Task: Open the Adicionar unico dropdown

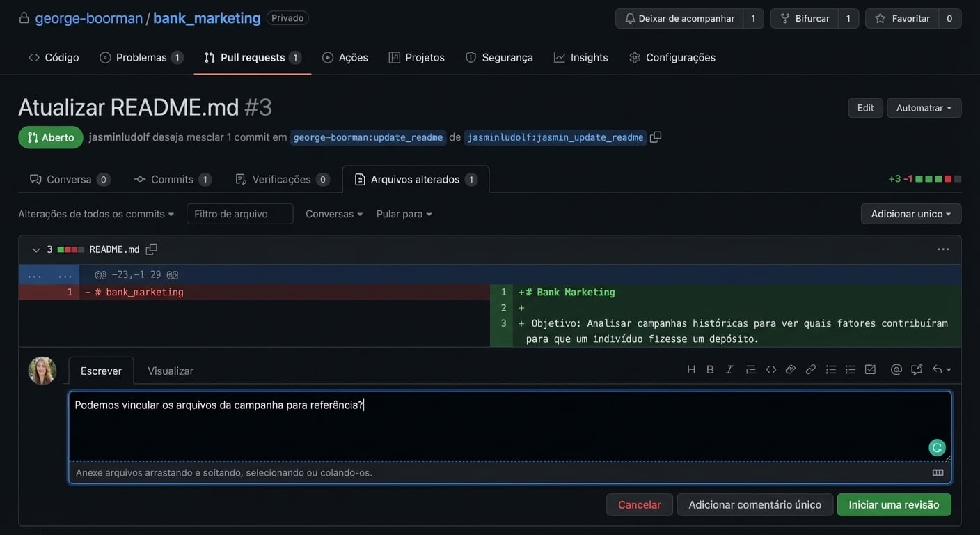Action: pyautogui.click(x=911, y=214)
